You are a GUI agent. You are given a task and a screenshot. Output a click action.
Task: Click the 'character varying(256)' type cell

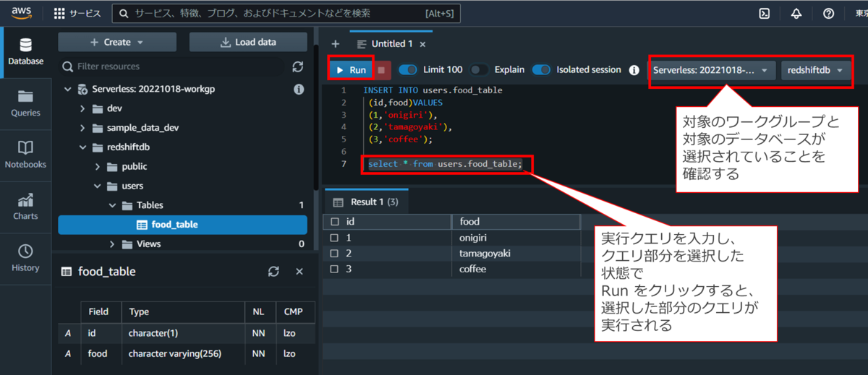(184, 354)
